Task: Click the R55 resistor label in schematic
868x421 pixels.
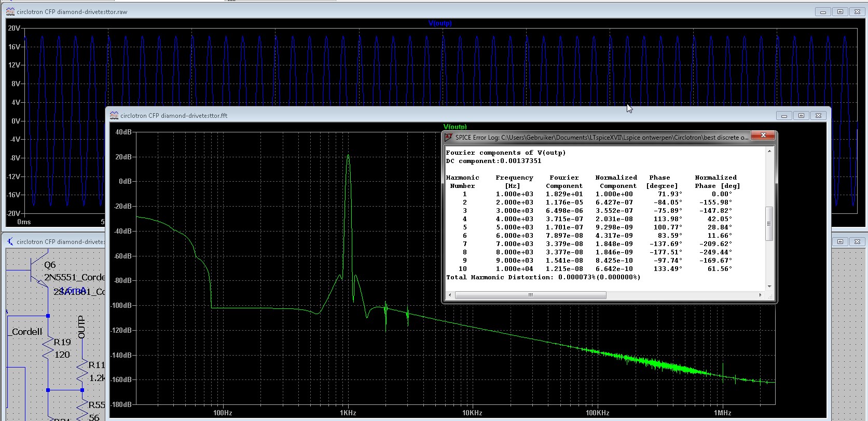Action: (x=97, y=405)
